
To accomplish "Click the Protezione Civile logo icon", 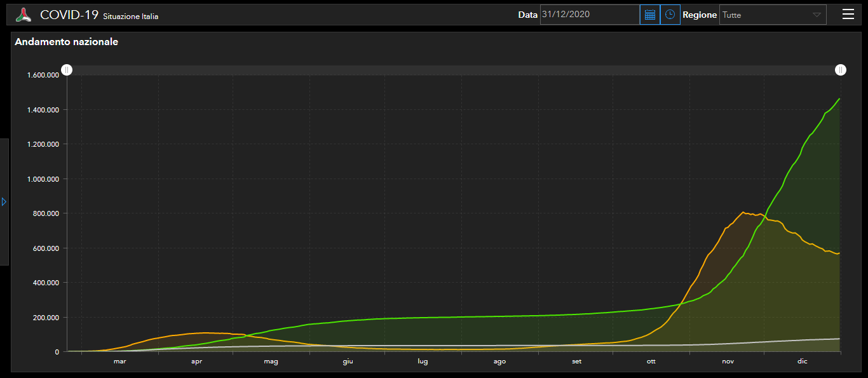I will tap(24, 15).
